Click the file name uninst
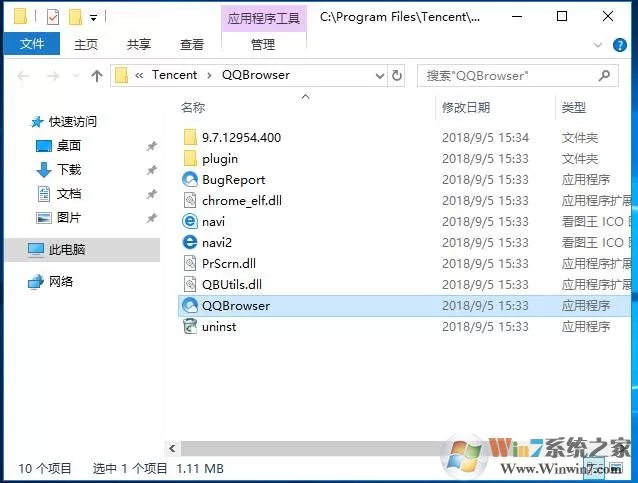 coord(219,326)
